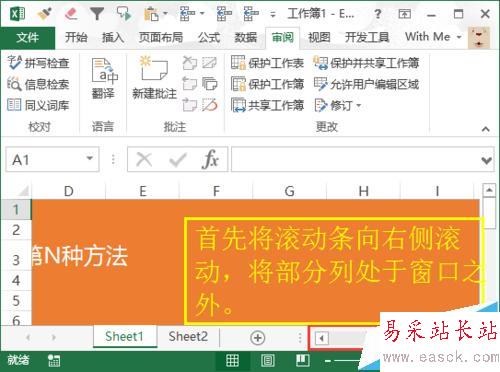This screenshot has height=372, width=500.
Task: Click the previous comment icon
Action: (190, 84)
